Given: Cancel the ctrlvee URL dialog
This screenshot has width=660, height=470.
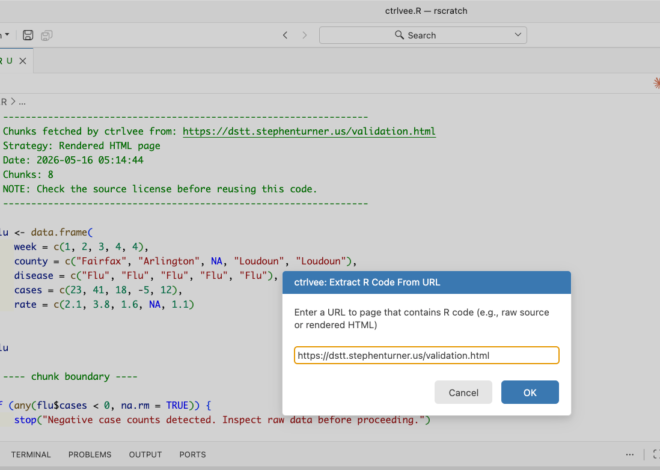Looking at the screenshot, I should (463, 392).
